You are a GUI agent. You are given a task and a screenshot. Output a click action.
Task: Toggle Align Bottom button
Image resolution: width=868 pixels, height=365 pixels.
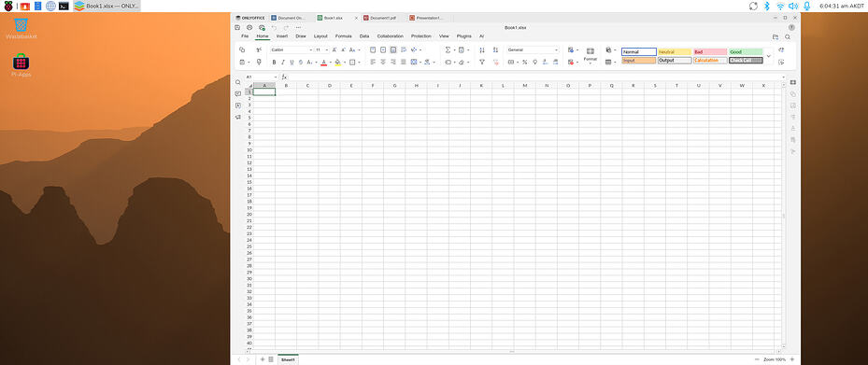click(x=393, y=49)
